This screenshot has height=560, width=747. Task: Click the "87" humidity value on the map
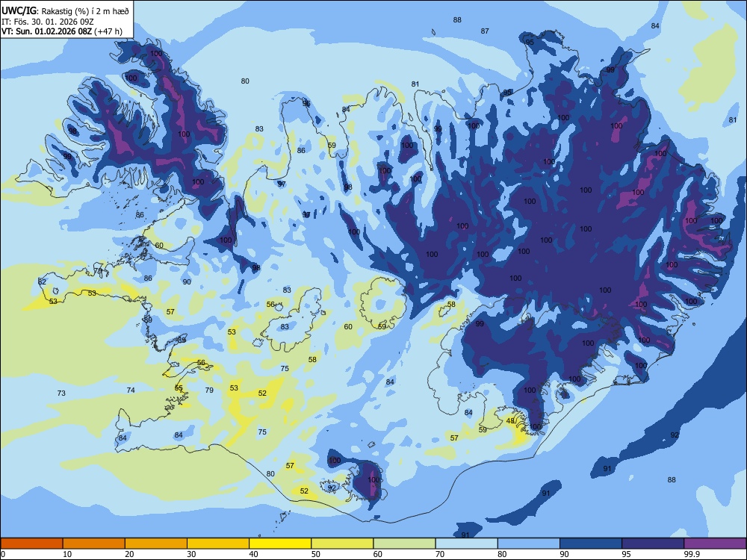(x=485, y=31)
